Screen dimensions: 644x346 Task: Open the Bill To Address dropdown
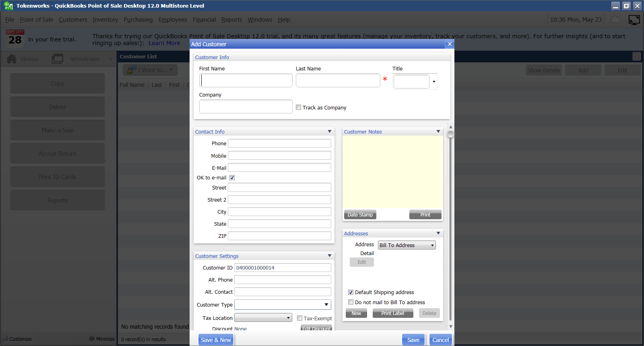(x=407, y=245)
